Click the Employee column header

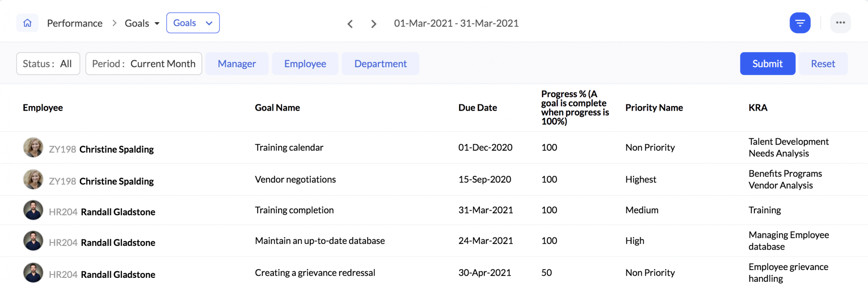pyautogui.click(x=43, y=108)
